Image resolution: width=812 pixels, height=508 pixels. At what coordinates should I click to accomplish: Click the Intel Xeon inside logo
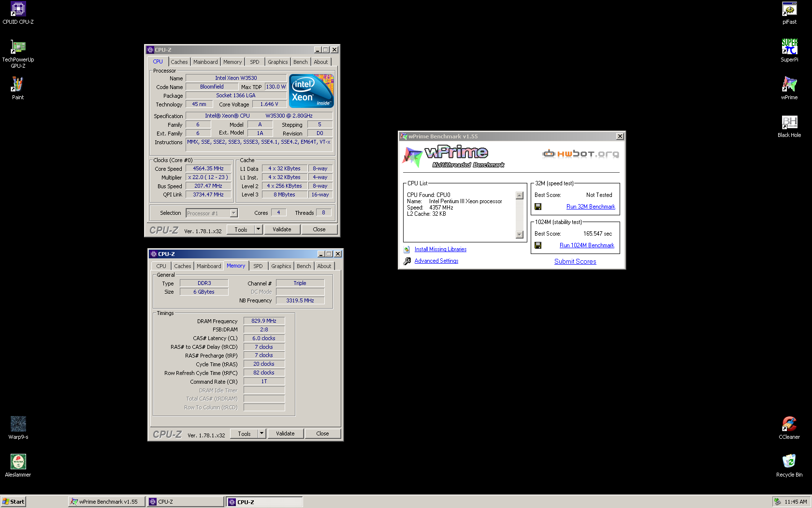[311, 91]
